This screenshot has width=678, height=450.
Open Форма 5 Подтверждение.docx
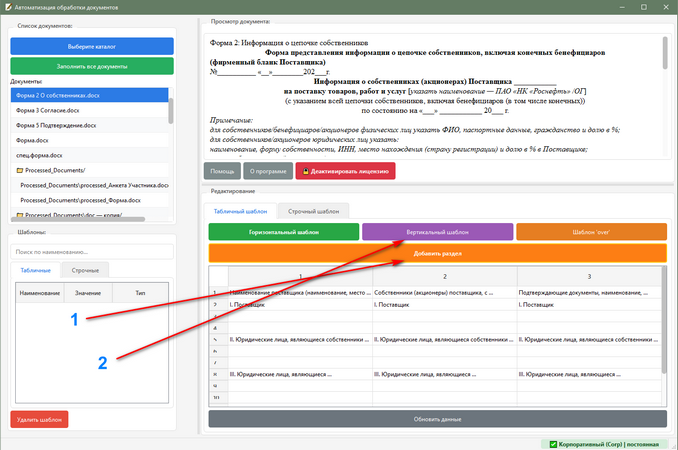click(x=89, y=125)
